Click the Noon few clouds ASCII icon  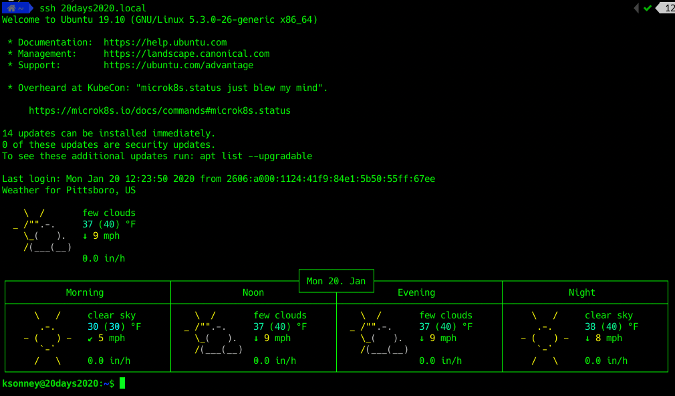point(213,333)
